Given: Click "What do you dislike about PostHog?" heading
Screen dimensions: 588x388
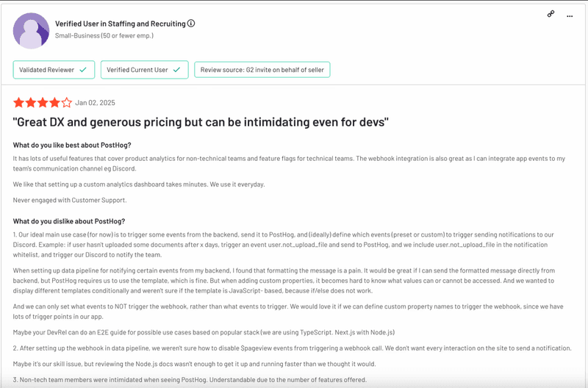Looking at the screenshot, I should (x=69, y=221).
